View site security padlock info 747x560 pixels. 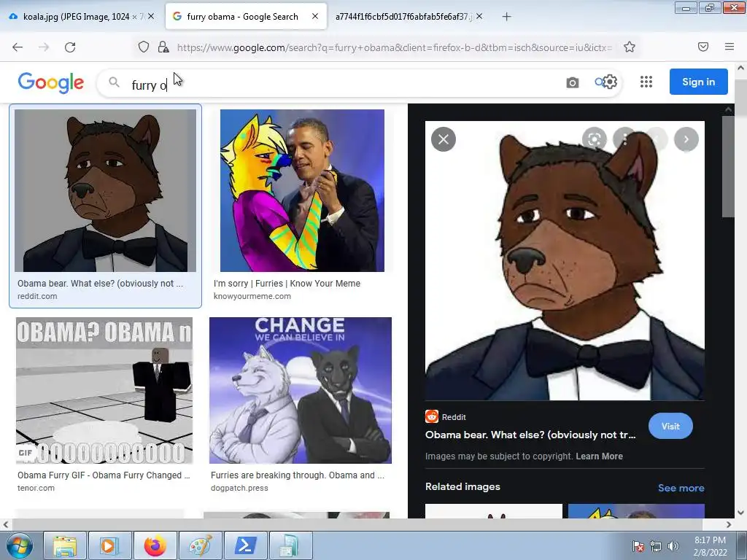[163, 47]
